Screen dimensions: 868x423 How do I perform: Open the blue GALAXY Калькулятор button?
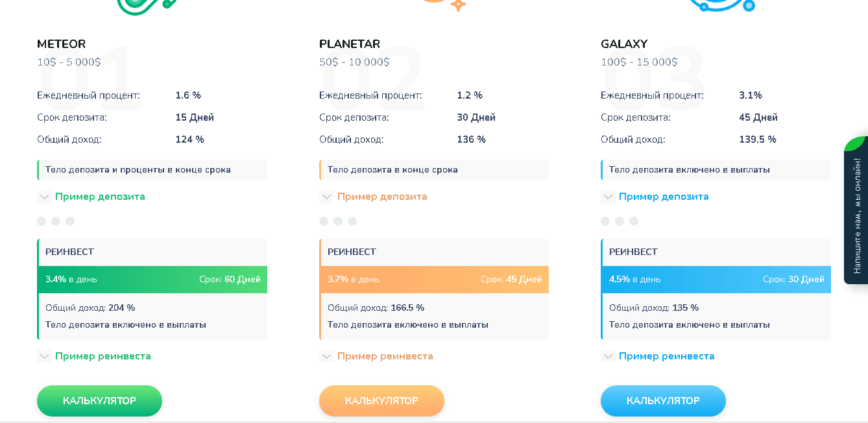(663, 401)
